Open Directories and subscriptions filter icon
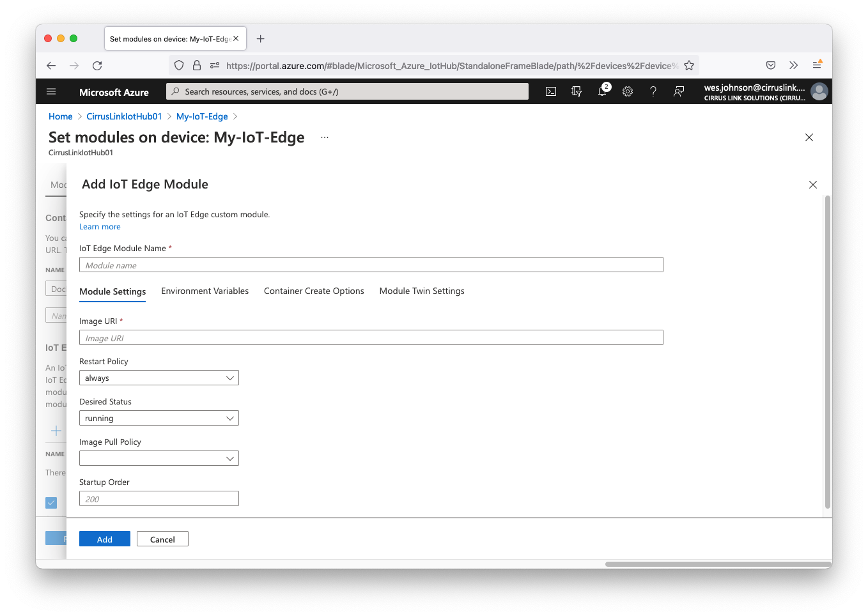Viewport: 868px width, 616px height. (x=577, y=91)
